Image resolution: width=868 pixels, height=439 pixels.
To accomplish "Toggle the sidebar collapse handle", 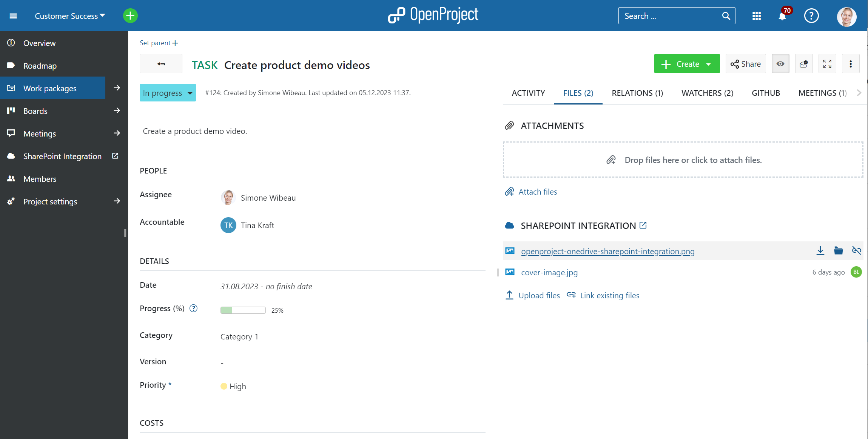I will 125,233.
